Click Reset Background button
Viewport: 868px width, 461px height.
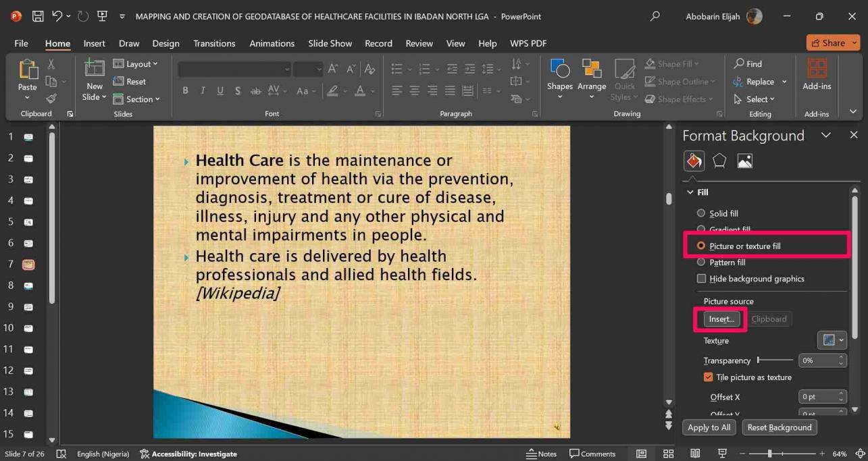[780, 427]
